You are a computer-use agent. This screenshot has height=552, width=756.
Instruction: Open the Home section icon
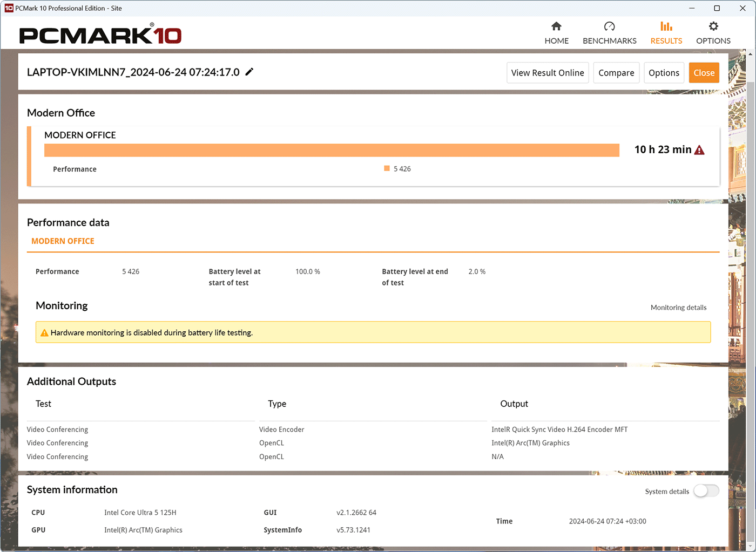(556, 26)
